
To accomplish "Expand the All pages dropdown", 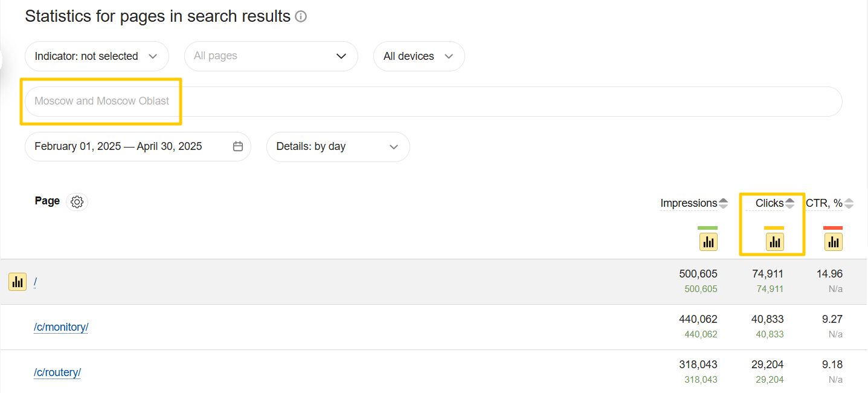I will [x=271, y=56].
